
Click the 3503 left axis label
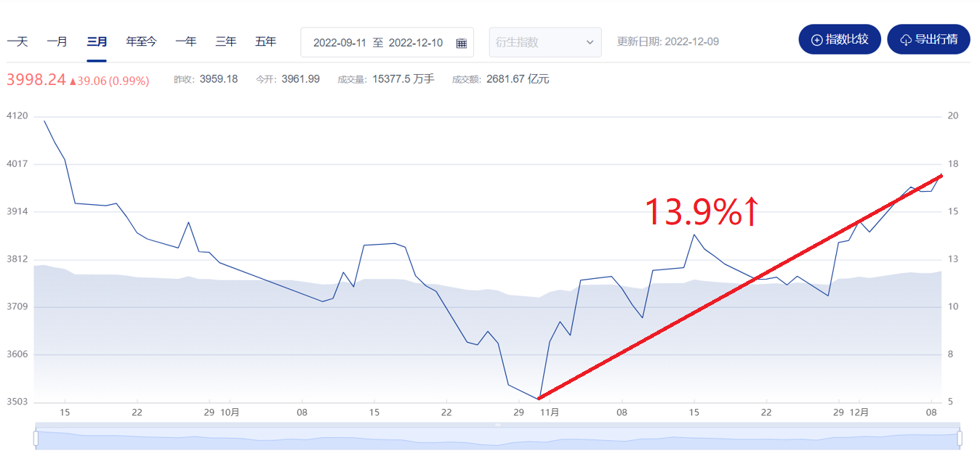[17, 402]
